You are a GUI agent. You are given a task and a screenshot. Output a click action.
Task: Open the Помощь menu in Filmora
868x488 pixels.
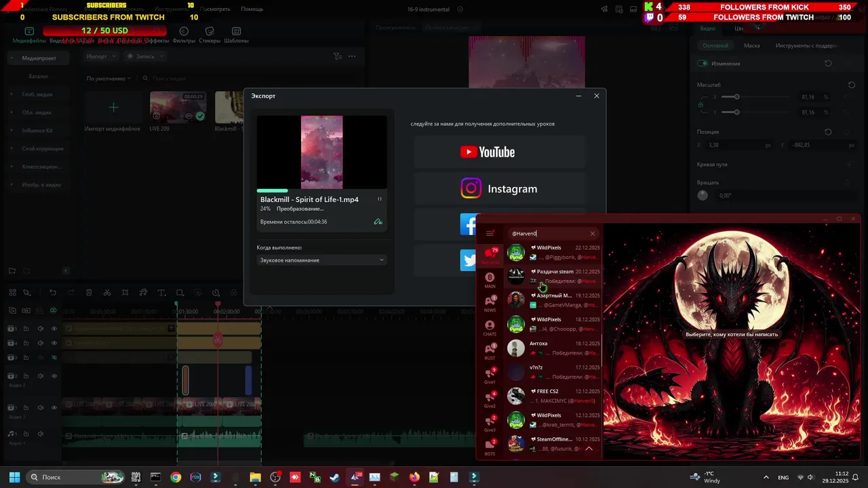click(252, 9)
